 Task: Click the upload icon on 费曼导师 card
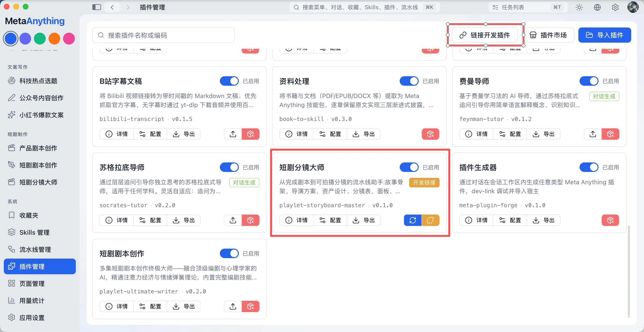point(593,134)
